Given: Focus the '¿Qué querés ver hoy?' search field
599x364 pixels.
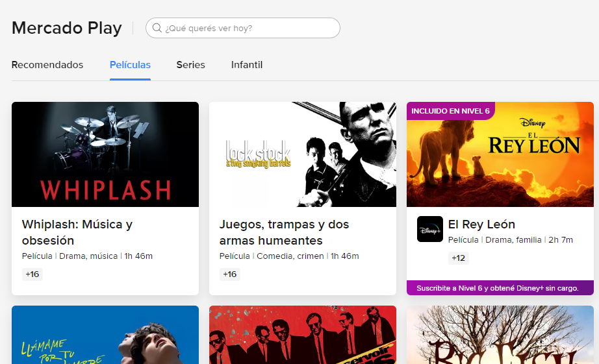Looking at the screenshot, I should 242,28.
